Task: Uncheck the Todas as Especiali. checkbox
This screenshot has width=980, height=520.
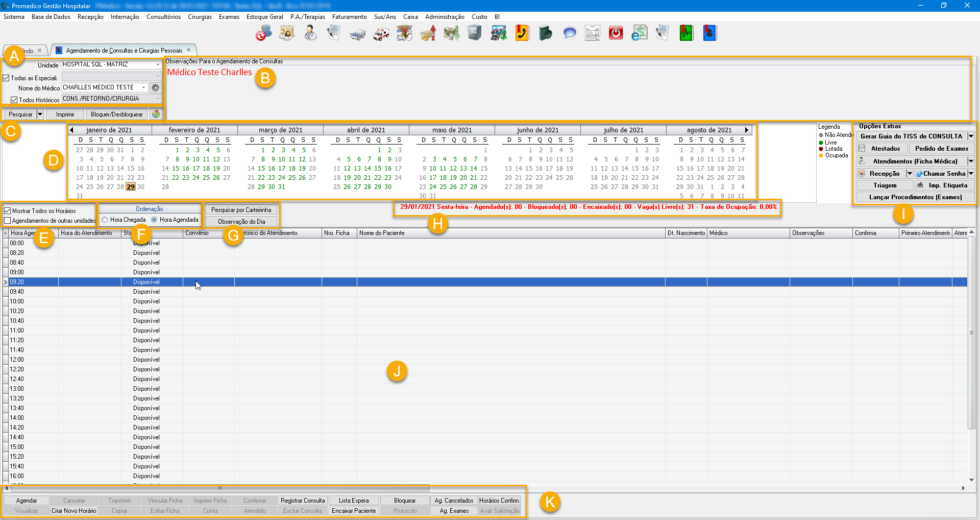Action: [x=7, y=78]
